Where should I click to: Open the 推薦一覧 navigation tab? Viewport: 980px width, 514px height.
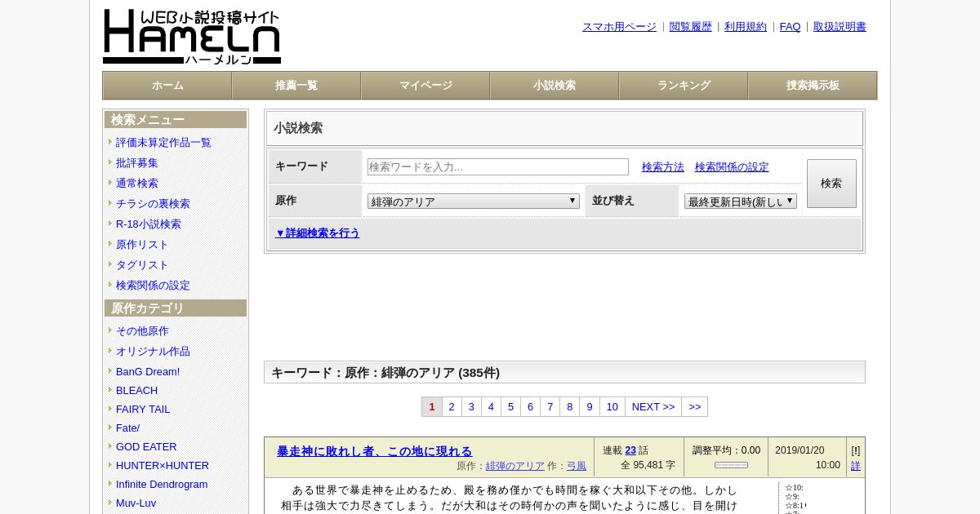296,85
